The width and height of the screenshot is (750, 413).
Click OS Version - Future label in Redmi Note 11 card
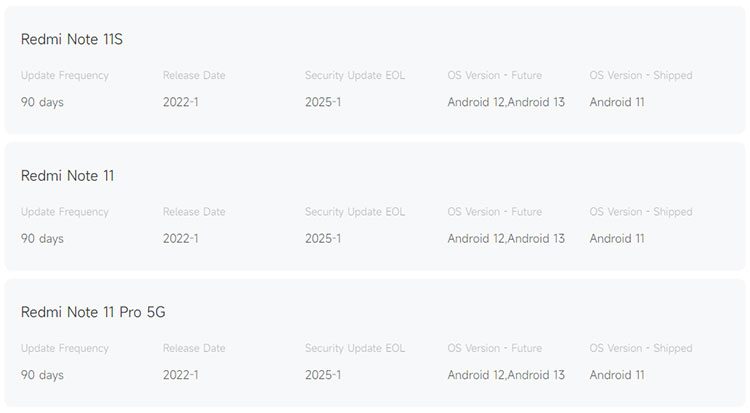click(494, 212)
